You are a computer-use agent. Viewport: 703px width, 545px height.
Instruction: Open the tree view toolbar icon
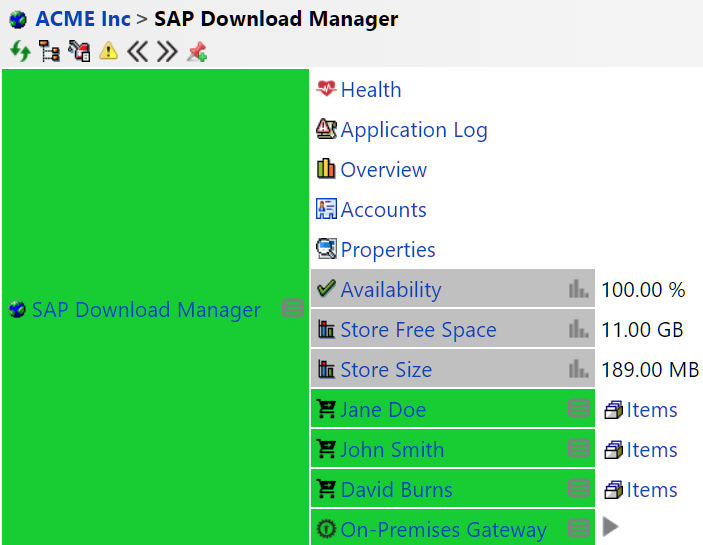(49, 51)
